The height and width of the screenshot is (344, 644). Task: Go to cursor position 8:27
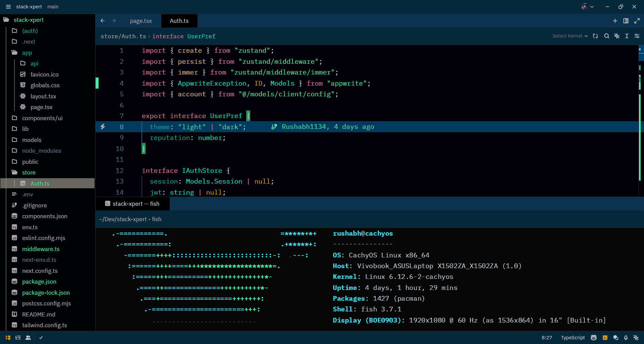547,338
